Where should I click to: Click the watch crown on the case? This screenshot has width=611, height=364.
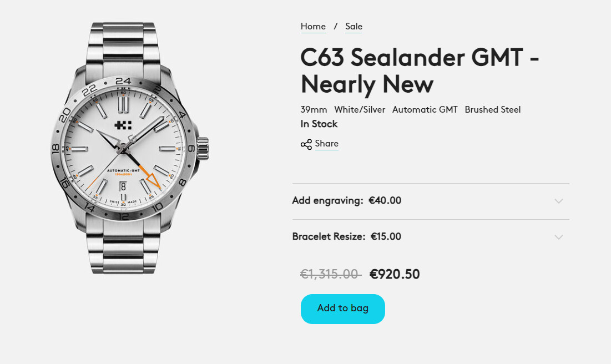[203, 149]
